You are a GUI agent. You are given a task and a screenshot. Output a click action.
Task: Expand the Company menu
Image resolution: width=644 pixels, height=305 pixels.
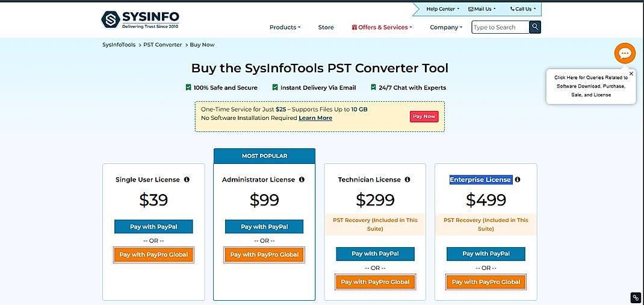(446, 27)
